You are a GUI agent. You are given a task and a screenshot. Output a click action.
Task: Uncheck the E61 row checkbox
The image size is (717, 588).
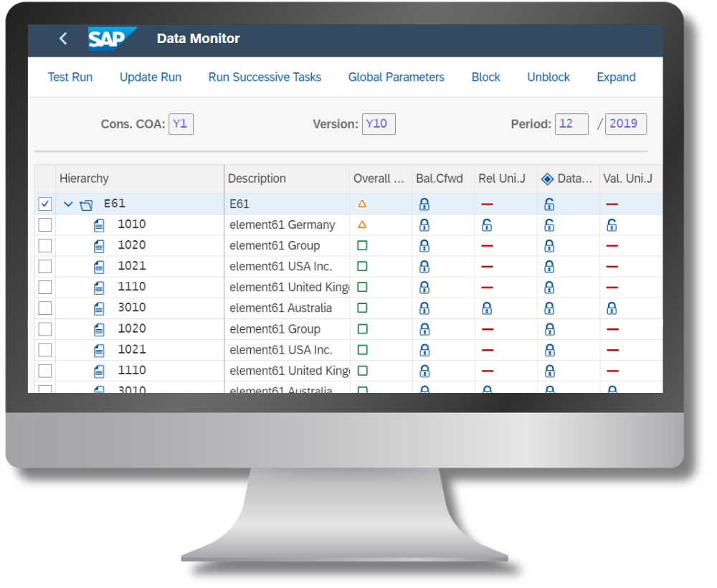(45, 204)
